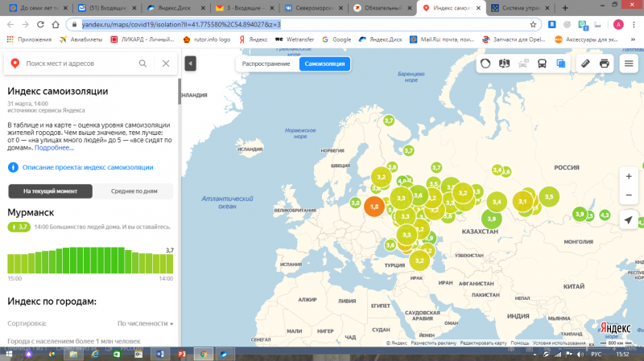Switch to the Обязательный tab

(382, 8)
